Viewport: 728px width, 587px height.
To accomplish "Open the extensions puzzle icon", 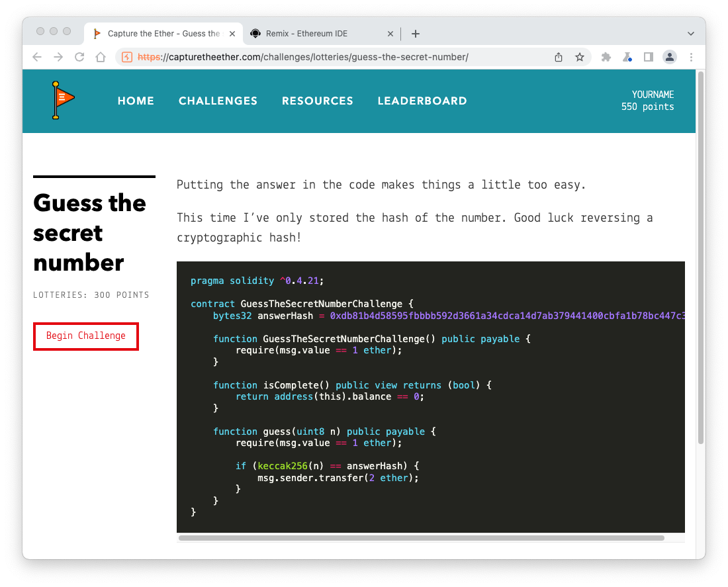I will tap(606, 57).
